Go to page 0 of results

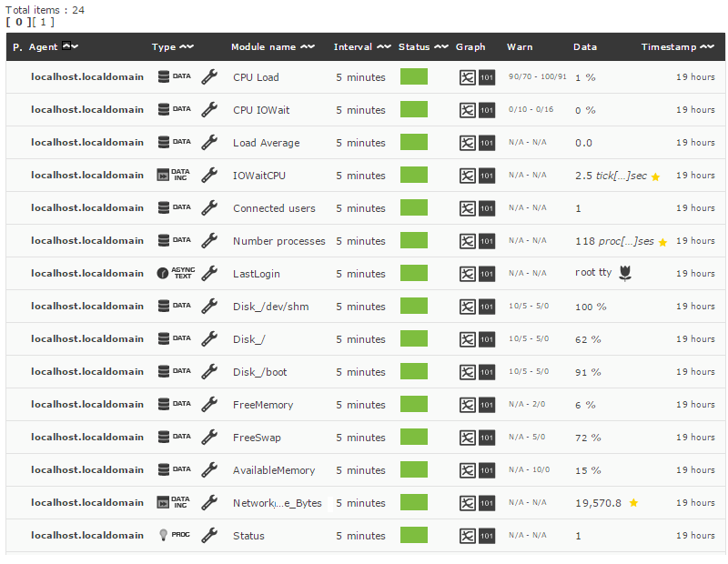tap(18, 22)
